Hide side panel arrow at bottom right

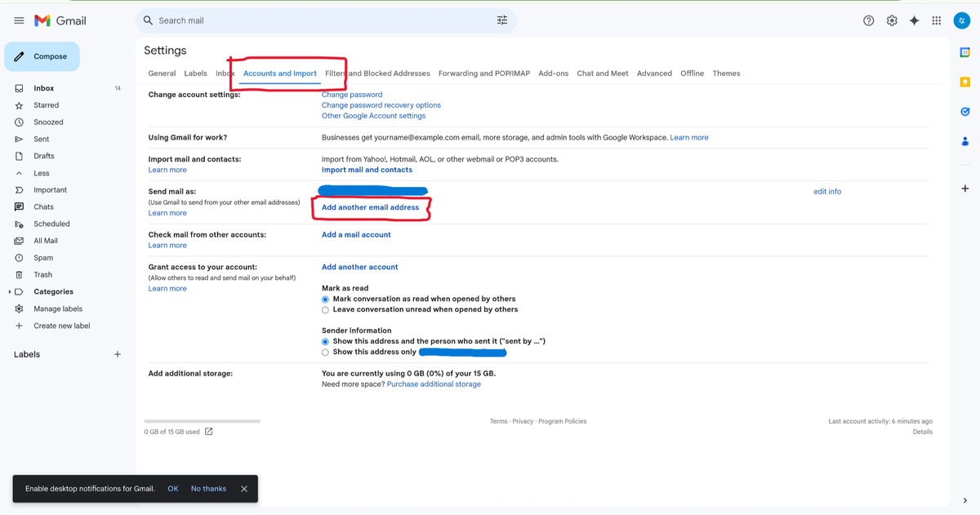coord(965,501)
